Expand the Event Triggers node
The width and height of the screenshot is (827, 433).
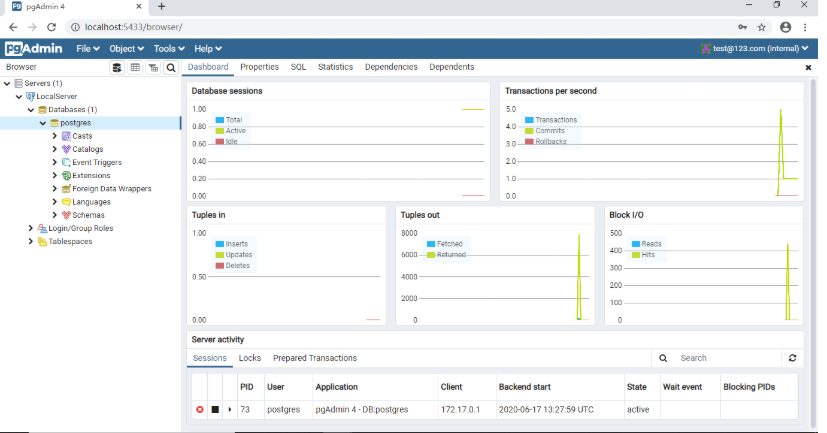pos(54,162)
